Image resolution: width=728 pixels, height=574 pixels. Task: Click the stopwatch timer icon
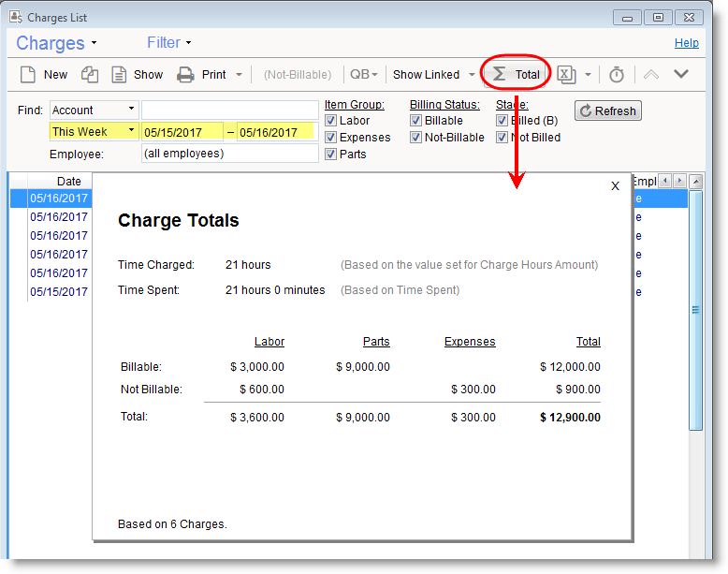617,75
